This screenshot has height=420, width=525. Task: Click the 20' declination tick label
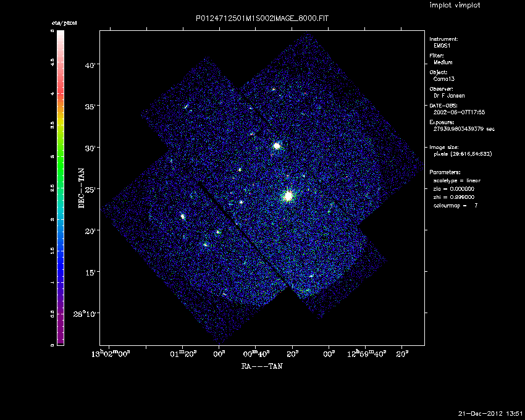90,231
